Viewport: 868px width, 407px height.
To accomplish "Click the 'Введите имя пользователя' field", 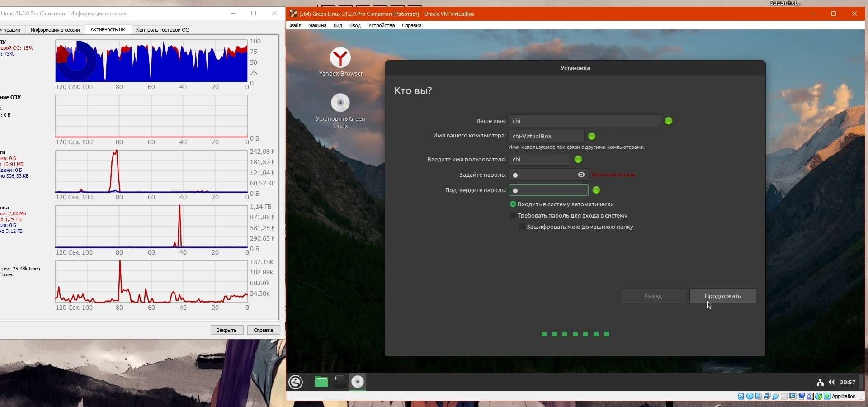I will coord(540,159).
